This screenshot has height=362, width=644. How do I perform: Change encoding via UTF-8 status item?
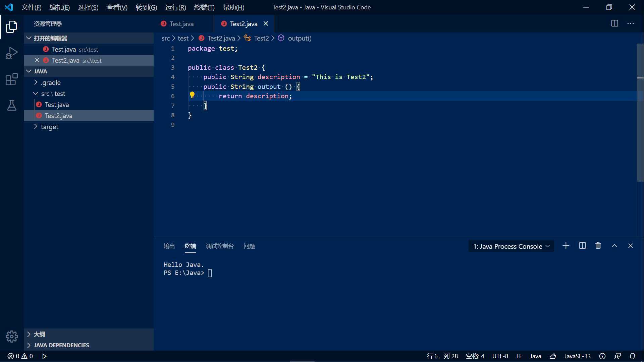(500, 356)
